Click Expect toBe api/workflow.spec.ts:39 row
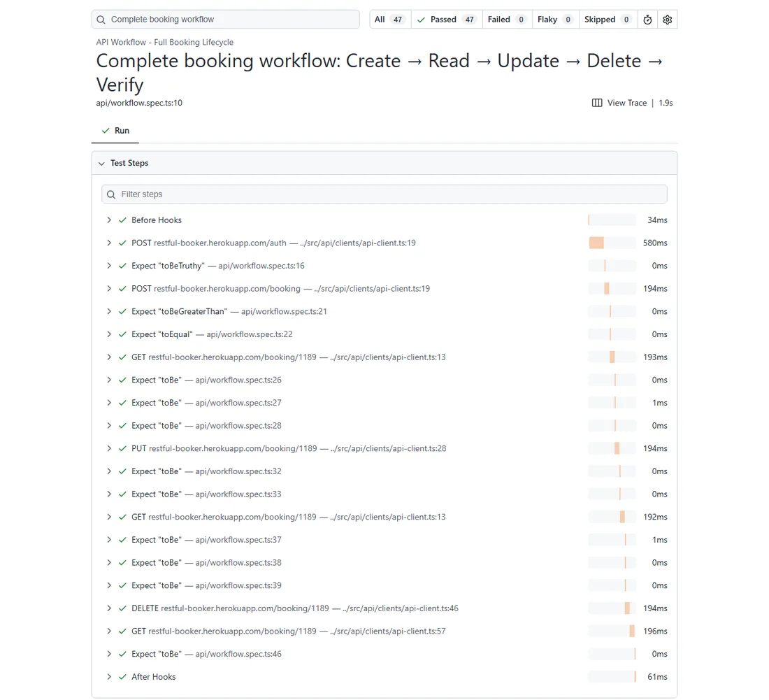 (384, 585)
